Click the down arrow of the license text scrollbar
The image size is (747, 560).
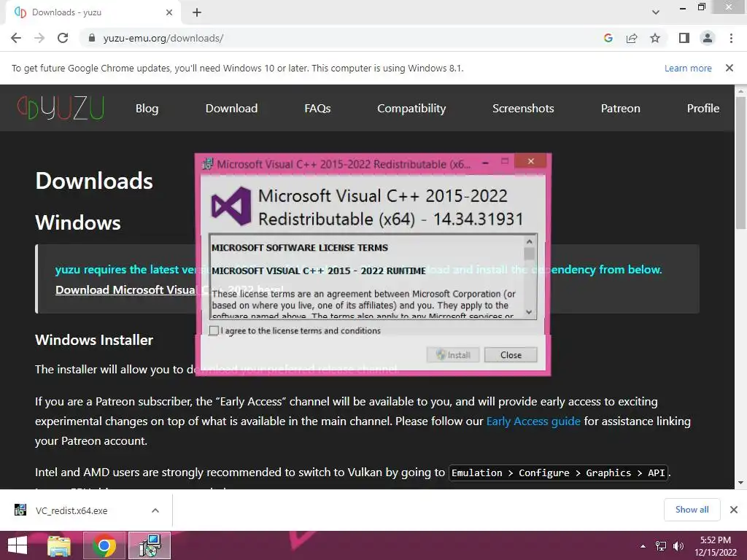click(x=530, y=312)
